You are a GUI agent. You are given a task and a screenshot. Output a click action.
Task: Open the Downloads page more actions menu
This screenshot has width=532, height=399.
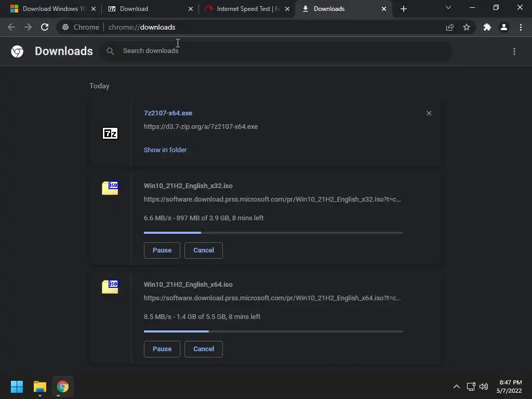coord(514,51)
